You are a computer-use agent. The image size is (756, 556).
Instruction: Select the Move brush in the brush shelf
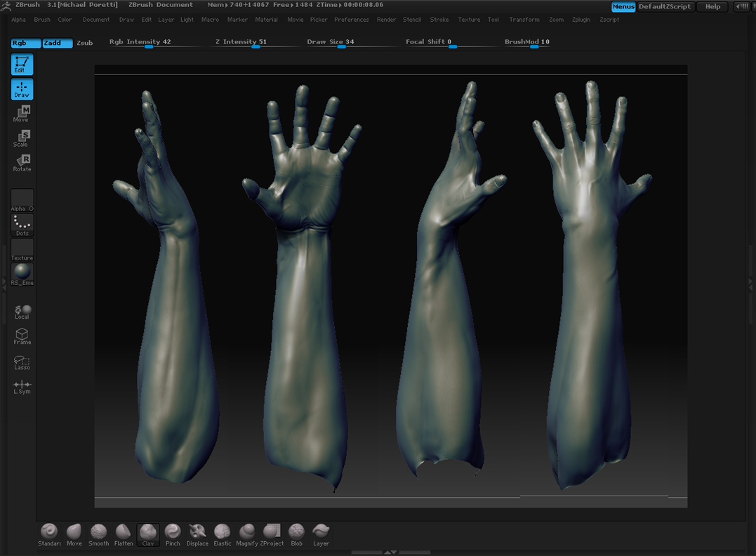click(74, 535)
